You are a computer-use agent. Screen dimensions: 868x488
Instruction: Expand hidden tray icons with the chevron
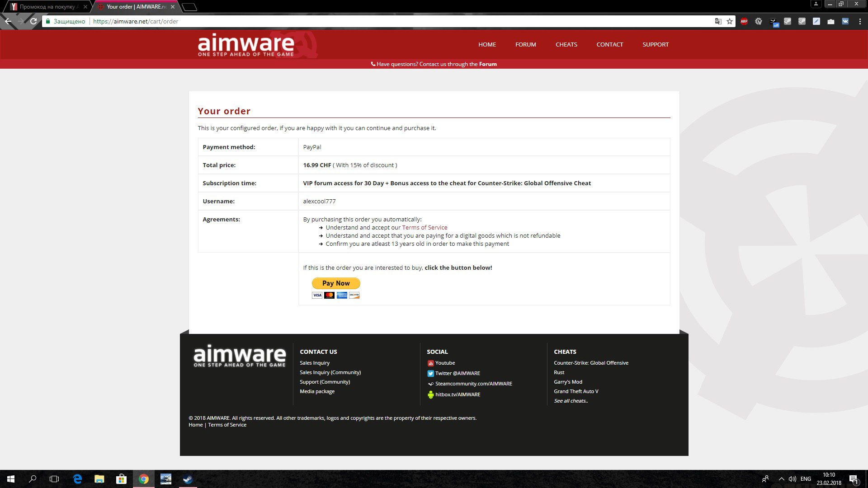coord(781,479)
